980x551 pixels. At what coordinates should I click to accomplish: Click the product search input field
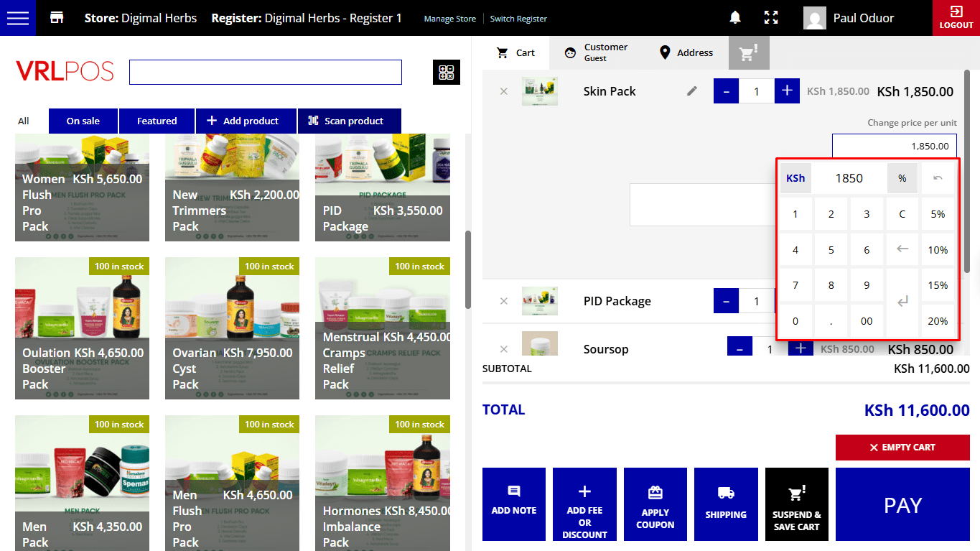[x=265, y=73]
